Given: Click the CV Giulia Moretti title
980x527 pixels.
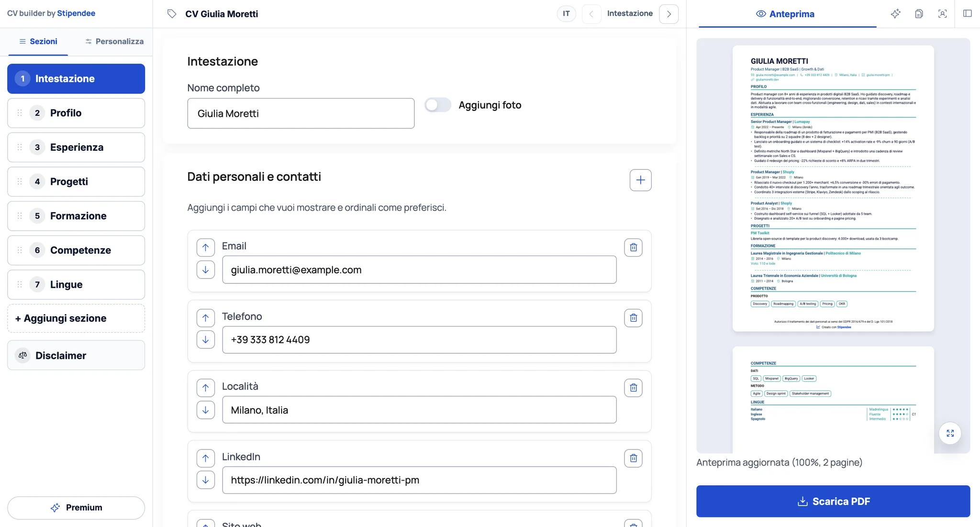Looking at the screenshot, I should [222, 14].
